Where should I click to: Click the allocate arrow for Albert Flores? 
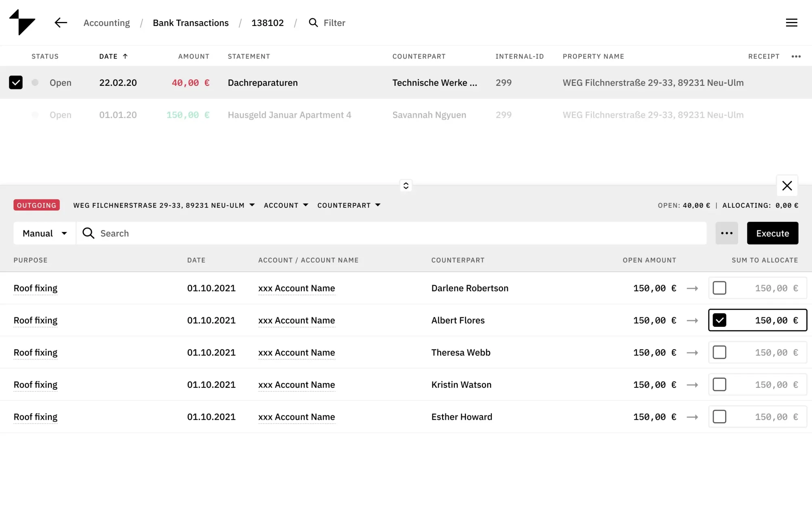coord(692,321)
